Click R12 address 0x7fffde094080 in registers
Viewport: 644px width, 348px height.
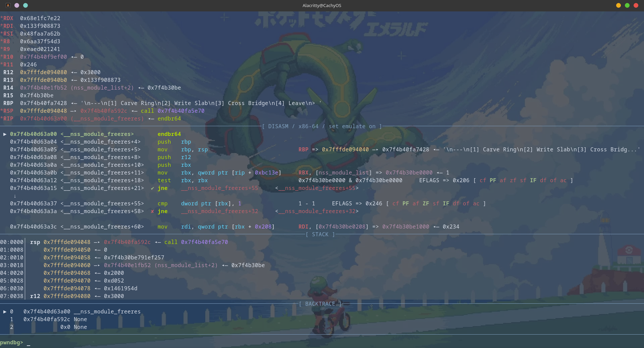point(44,72)
